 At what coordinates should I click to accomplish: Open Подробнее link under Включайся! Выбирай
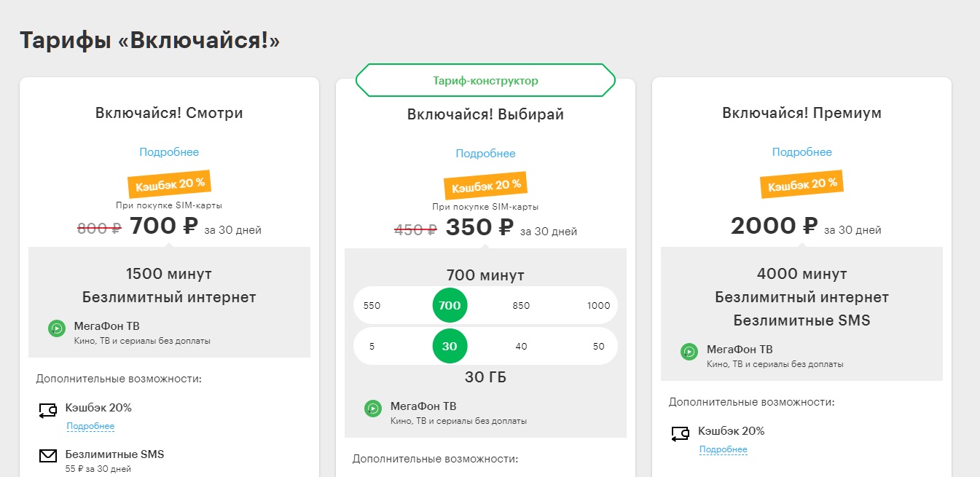pyautogui.click(x=485, y=154)
